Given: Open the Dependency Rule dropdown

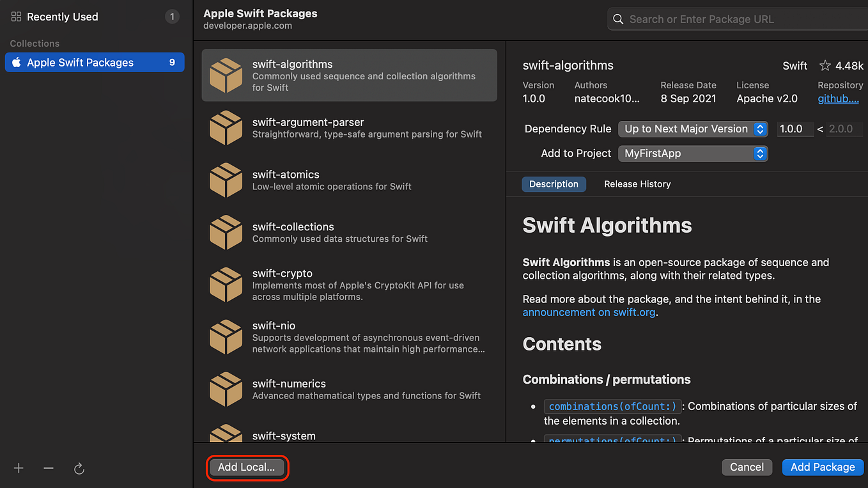Looking at the screenshot, I should click(693, 129).
